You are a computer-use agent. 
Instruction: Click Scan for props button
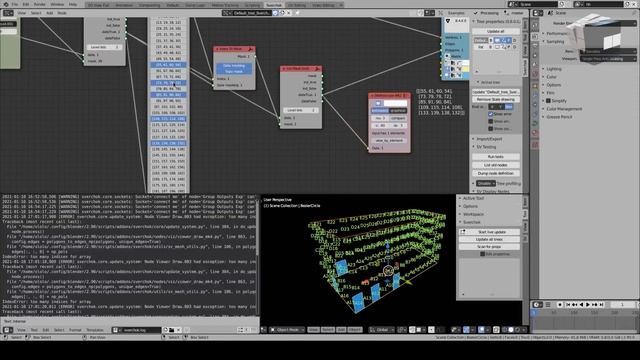tap(489, 247)
